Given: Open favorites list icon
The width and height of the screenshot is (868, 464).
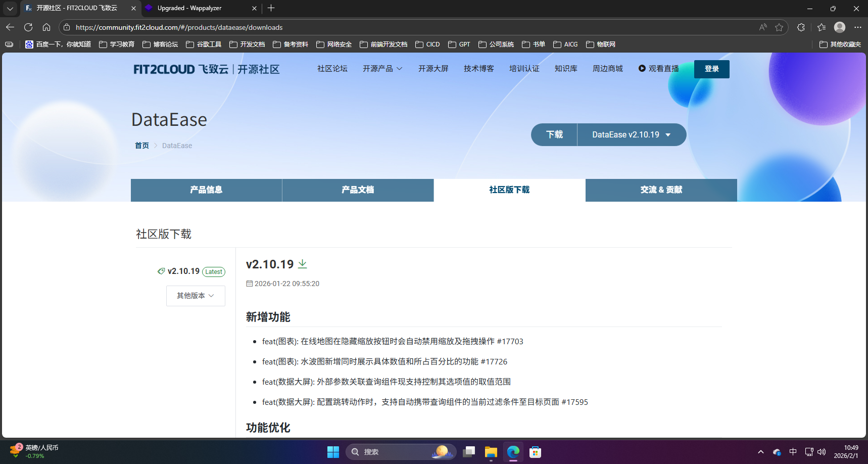Looking at the screenshot, I should (822, 27).
